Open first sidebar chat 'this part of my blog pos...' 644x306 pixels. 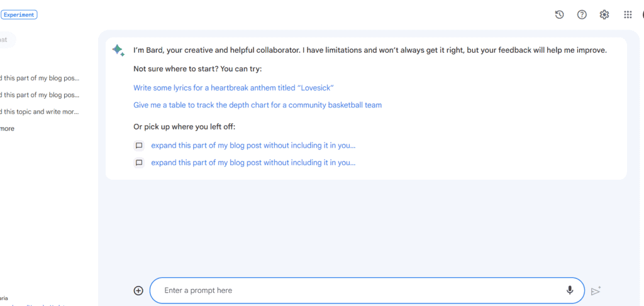pos(40,78)
